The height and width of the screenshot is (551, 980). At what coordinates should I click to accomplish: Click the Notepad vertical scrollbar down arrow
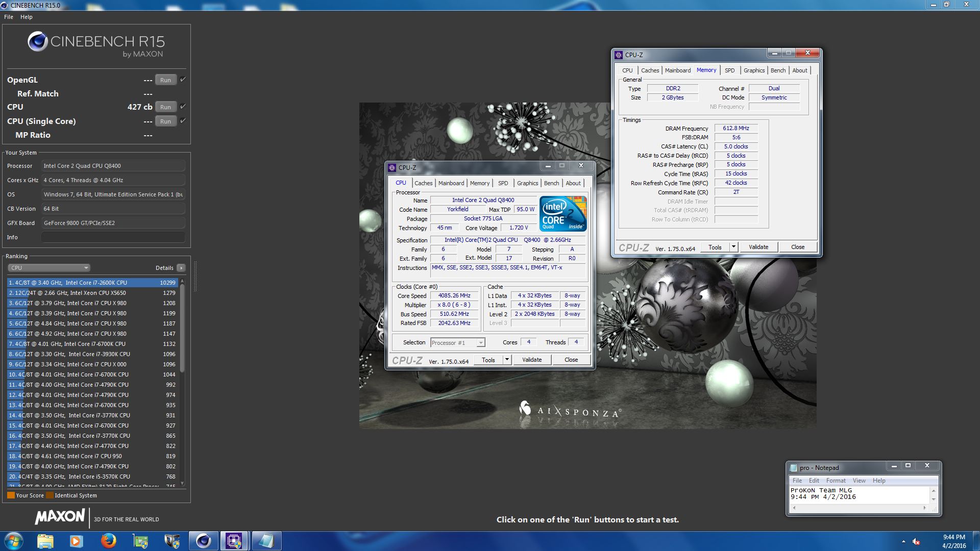(934, 499)
